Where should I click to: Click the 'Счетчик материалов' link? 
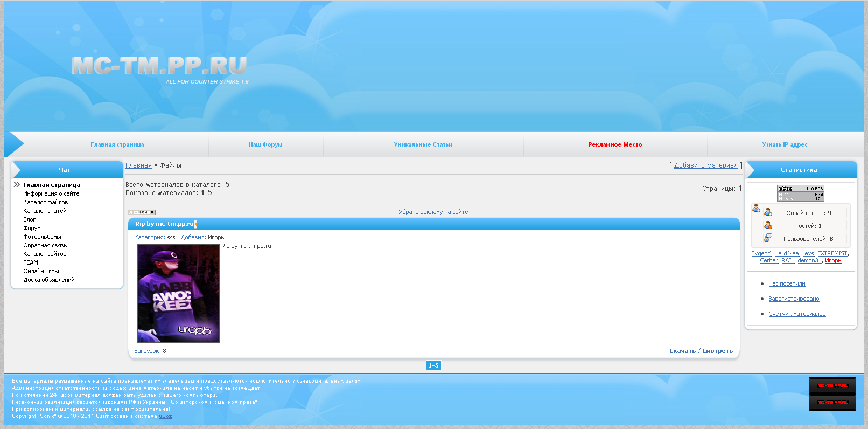click(797, 314)
